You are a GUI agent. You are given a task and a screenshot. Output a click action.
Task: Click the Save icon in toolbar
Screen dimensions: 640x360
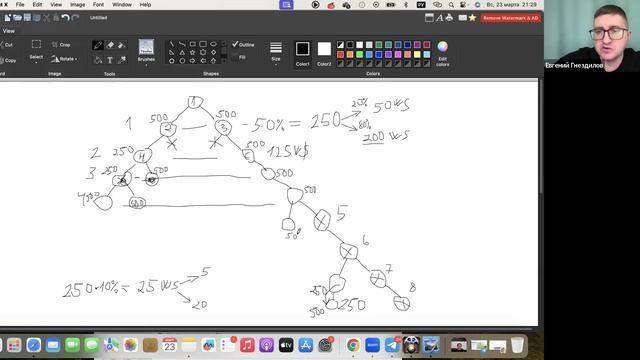tap(27, 18)
